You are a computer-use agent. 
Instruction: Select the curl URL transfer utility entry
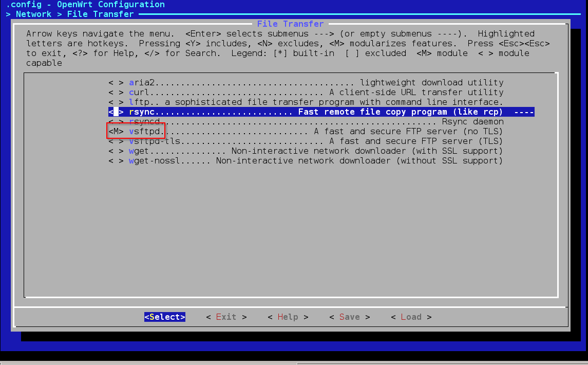coord(316,93)
